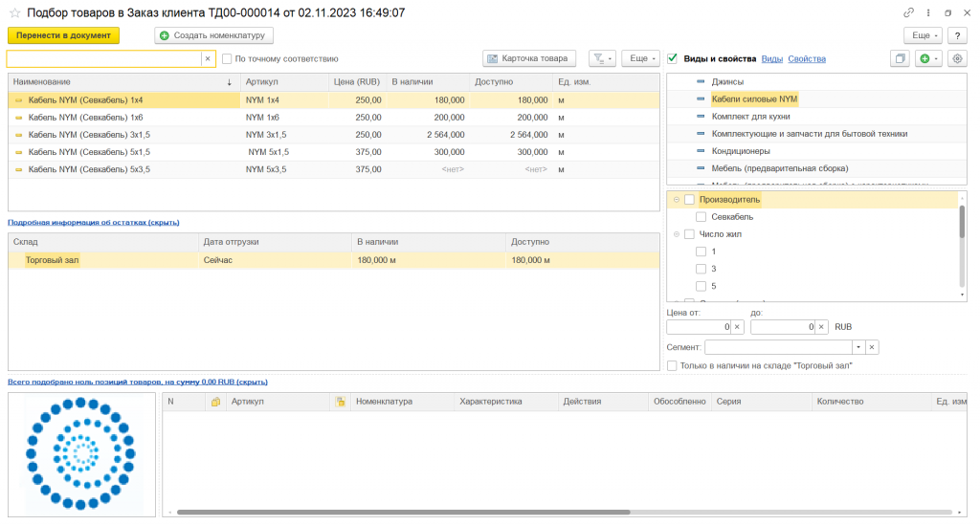Open the three-dot window menu
980x525 pixels.
click(x=928, y=12)
